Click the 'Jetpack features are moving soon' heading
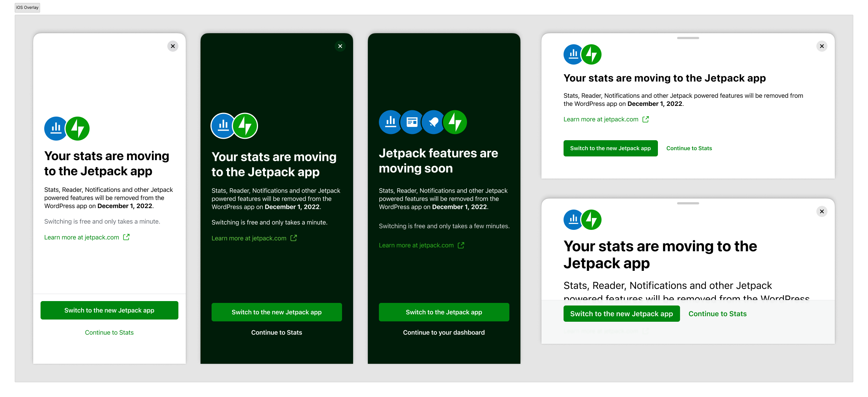Screen dimensions: 868x397 point(439,160)
